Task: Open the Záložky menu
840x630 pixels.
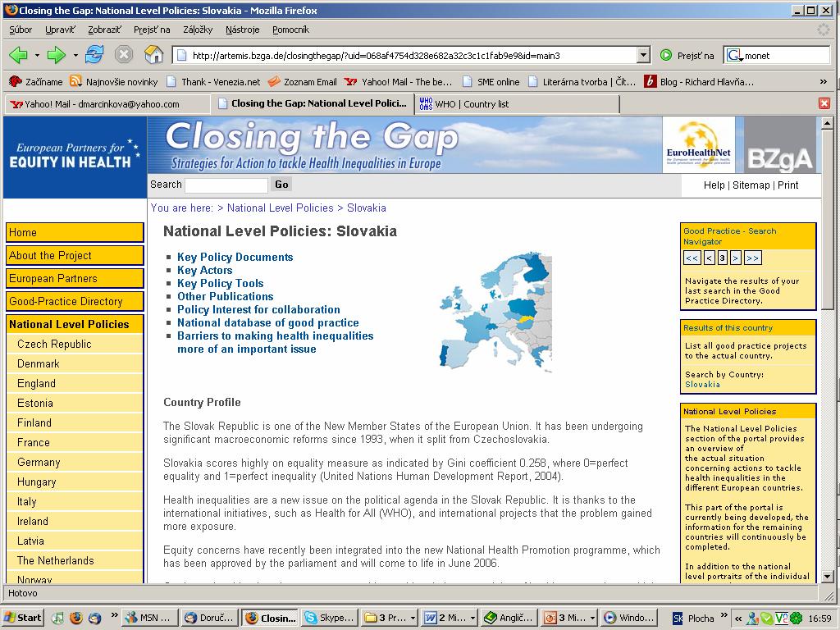Action: pyautogui.click(x=198, y=30)
